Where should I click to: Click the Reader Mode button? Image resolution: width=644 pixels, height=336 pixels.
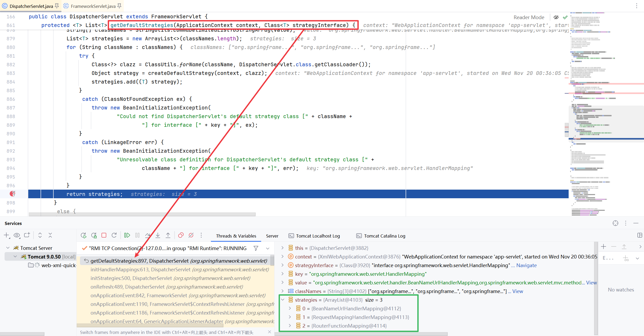529,17
